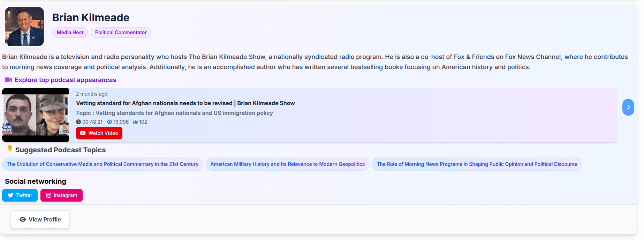Click the Topic line about vetting standards

[174, 113]
